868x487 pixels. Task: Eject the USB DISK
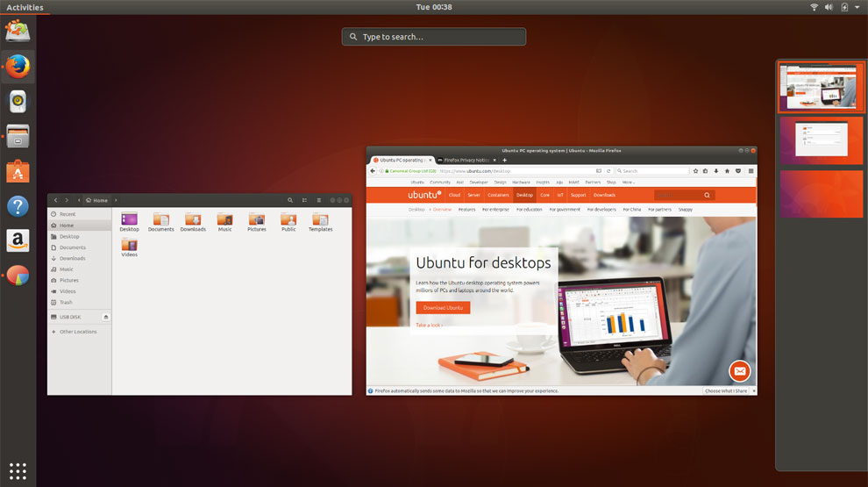[x=106, y=317]
